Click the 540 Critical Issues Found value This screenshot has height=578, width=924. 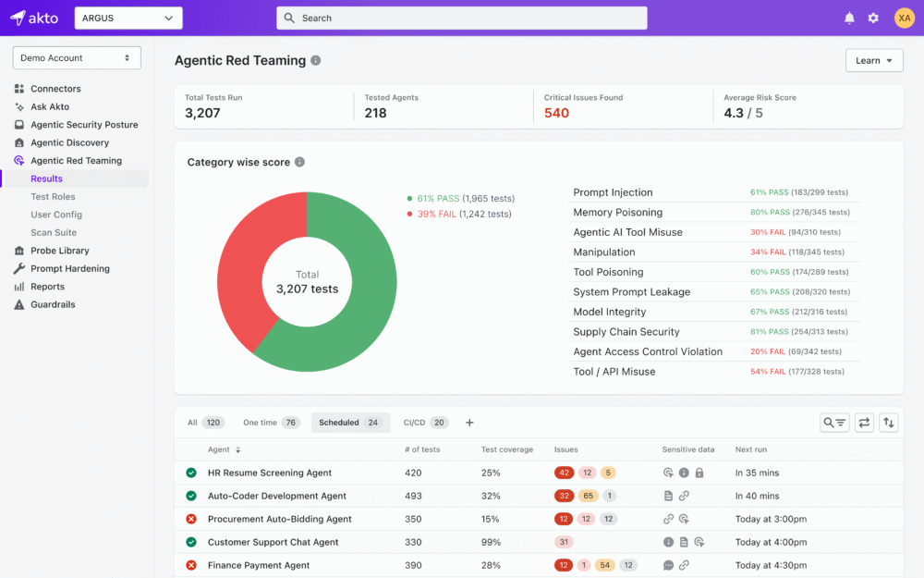tap(556, 113)
